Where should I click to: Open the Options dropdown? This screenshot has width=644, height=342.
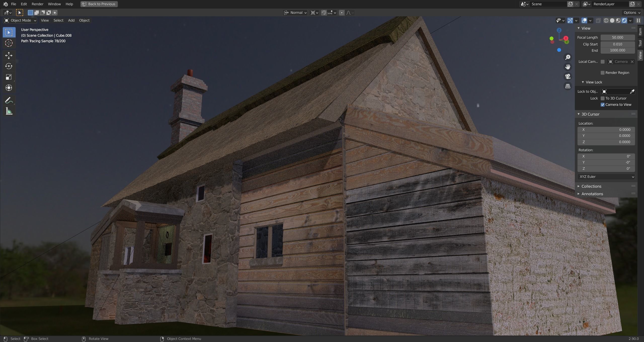(x=632, y=13)
